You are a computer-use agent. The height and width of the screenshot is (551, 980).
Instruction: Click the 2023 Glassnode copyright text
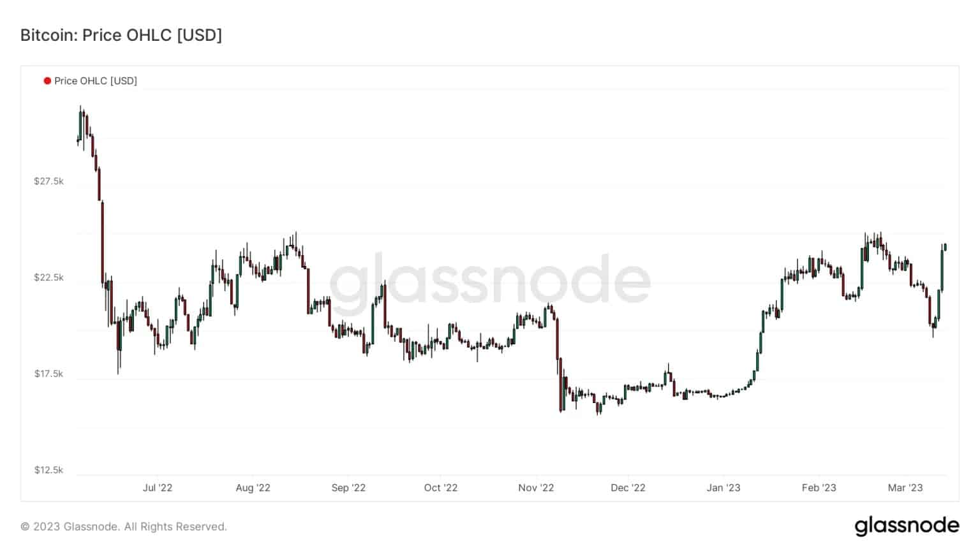pyautogui.click(x=124, y=527)
